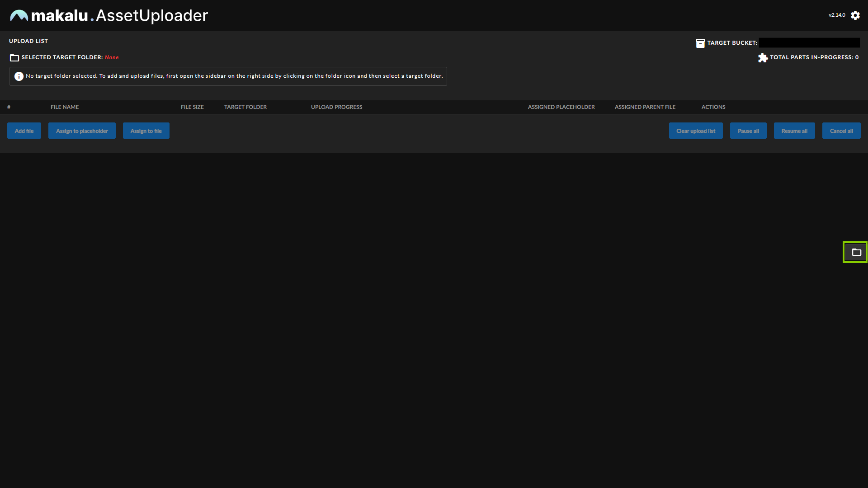Click the Upload List heading
The width and height of the screenshot is (868, 488).
[x=28, y=41]
